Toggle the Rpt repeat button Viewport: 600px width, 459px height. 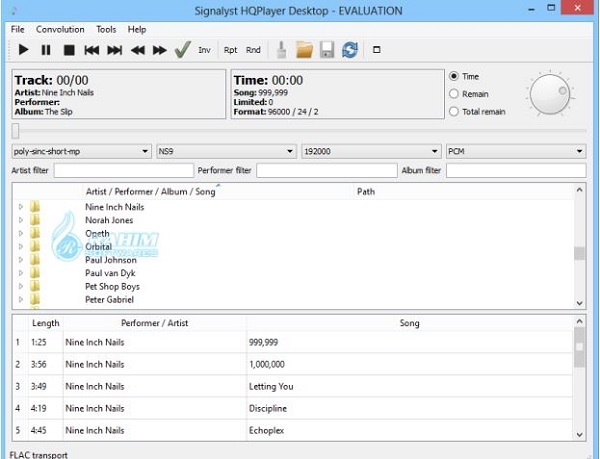point(231,50)
